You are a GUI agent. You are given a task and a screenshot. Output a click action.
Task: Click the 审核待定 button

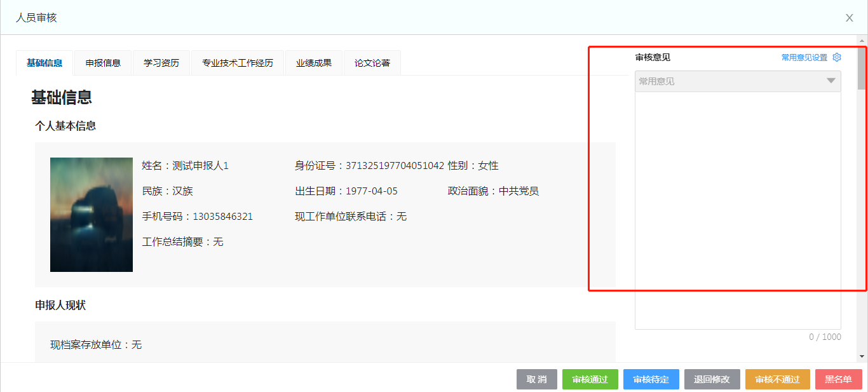651,379
